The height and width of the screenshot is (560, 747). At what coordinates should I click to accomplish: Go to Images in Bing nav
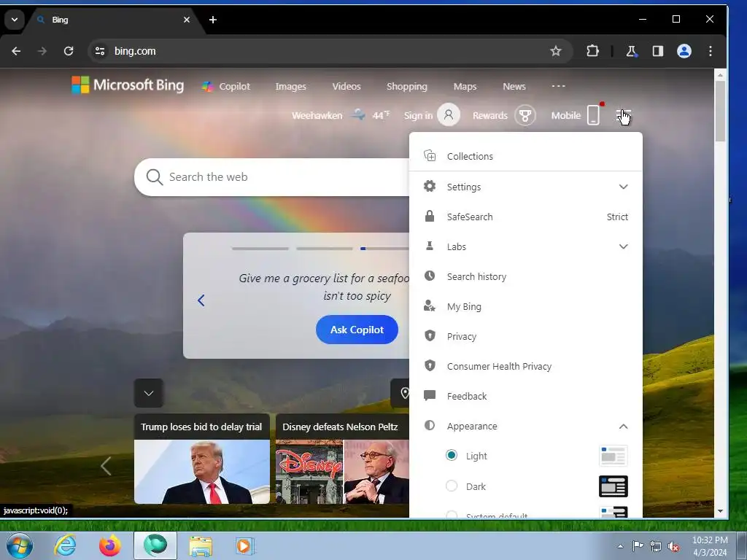coord(290,86)
